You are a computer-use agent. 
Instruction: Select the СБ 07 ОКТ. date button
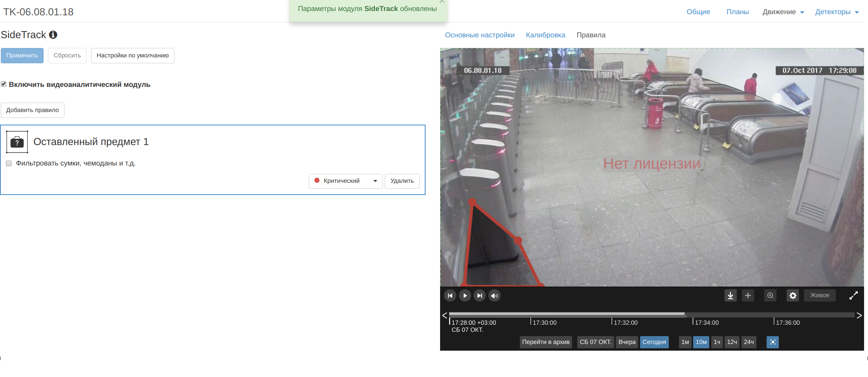595,342
